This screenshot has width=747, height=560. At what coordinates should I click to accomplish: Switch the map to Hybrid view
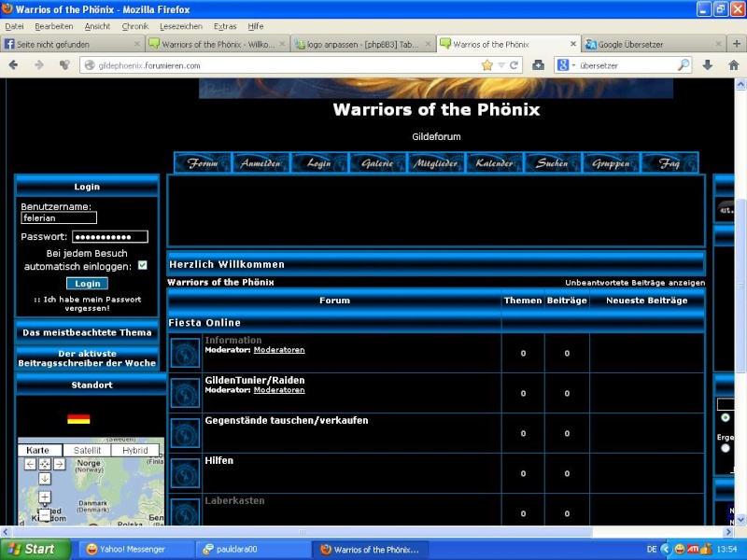point(134,450)
